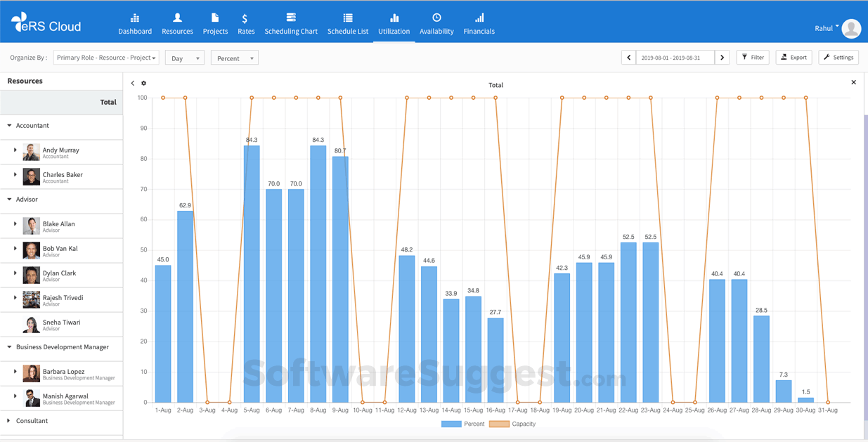Toggle the Percent series in legend
The width and height of the screenshot is (868, 442).
point(463,424)
